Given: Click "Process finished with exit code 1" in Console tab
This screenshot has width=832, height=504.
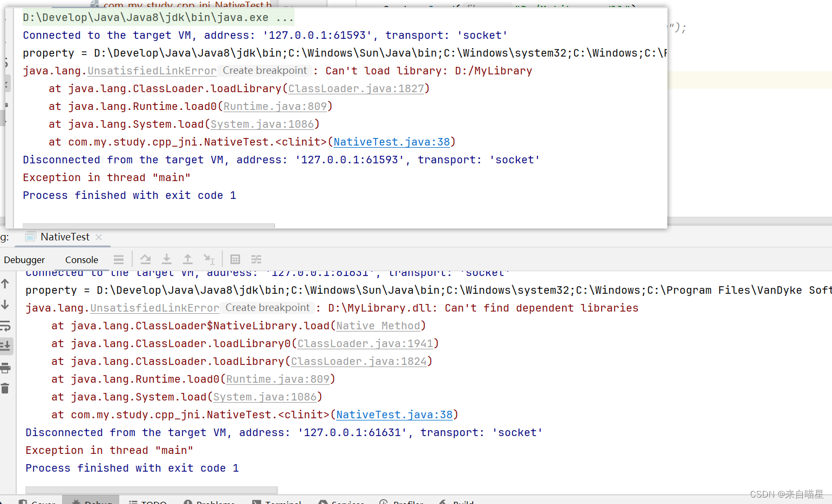Looking at the screenshot, I should pos(132,468).
